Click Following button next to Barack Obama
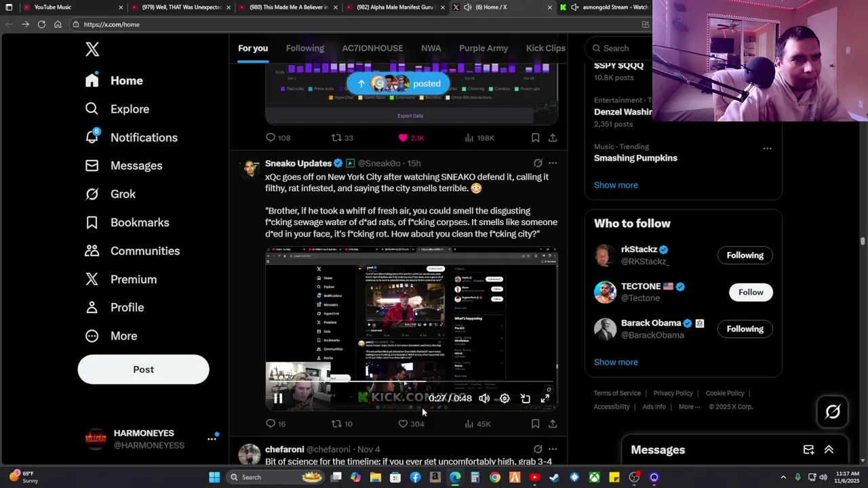868x488 pixels. pos(745,329)
